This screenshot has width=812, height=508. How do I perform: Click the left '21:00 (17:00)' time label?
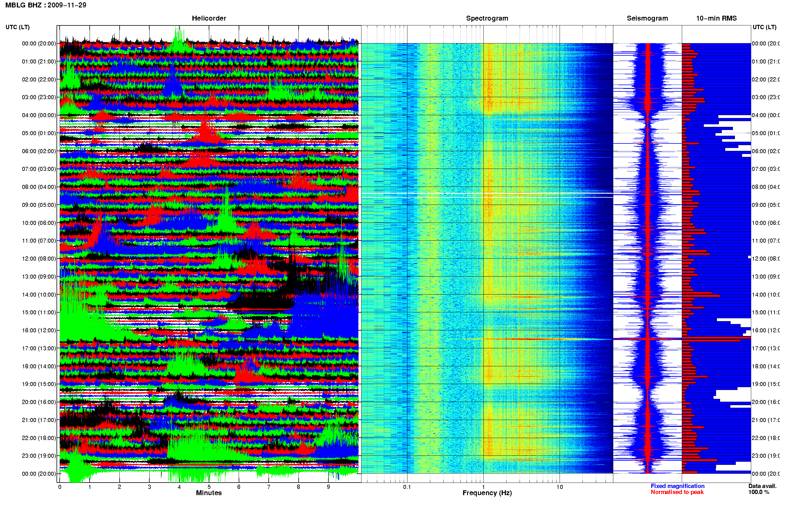coord(39,420)
